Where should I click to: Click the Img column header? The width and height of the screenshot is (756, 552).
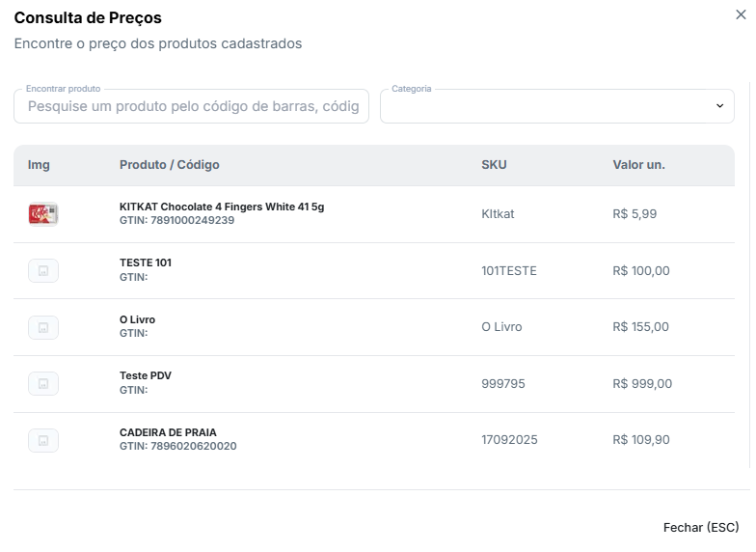pyautogui.click(x=39, y=165)
